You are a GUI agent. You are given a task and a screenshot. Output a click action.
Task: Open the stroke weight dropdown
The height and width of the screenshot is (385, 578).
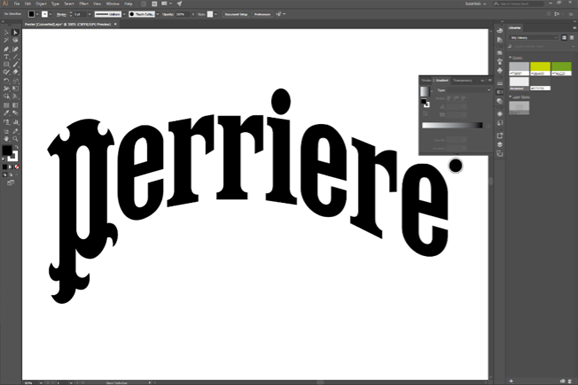[89, 14]
